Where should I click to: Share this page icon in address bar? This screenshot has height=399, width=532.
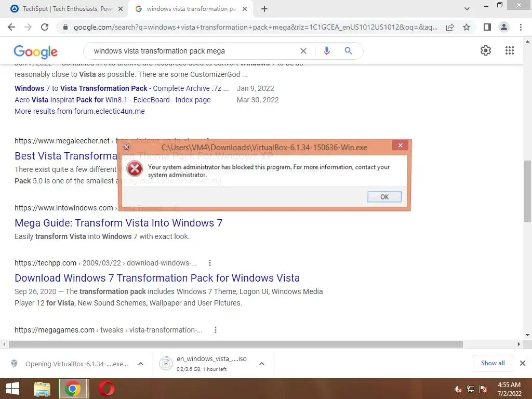tap(450, 27)
